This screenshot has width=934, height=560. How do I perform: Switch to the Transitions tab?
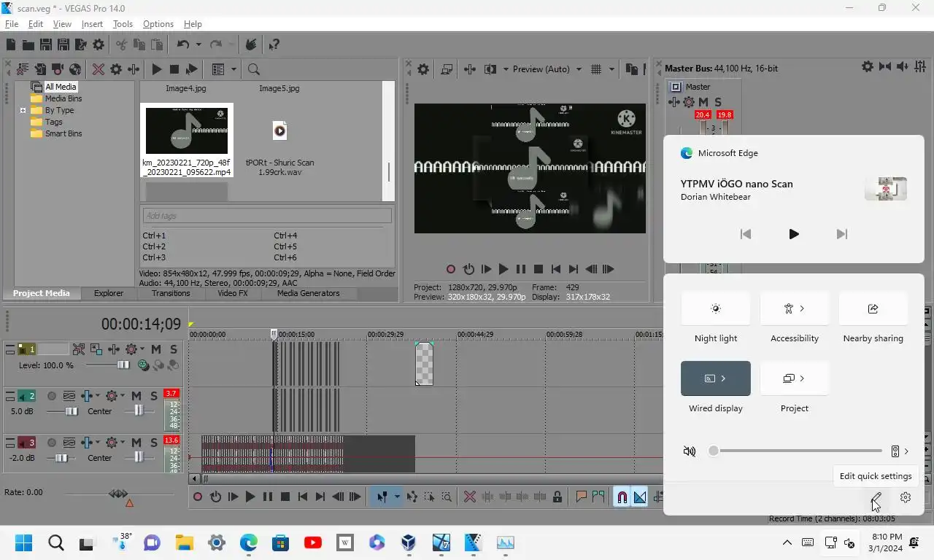point(171,293)
